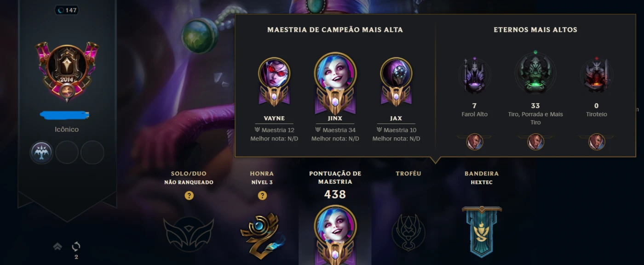Viewport: 644px width, 265px height.
Task: Click the Solo/Duo question mark help
Action: [189, 196]
